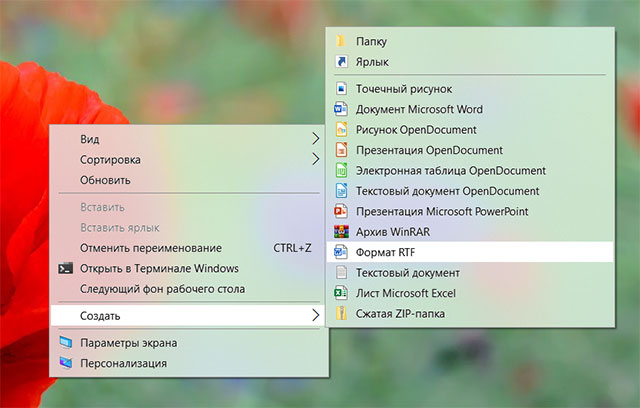Click the icon beside Персонализация
Viewport: 640px width, 408px height.
(x=65, y=363)
